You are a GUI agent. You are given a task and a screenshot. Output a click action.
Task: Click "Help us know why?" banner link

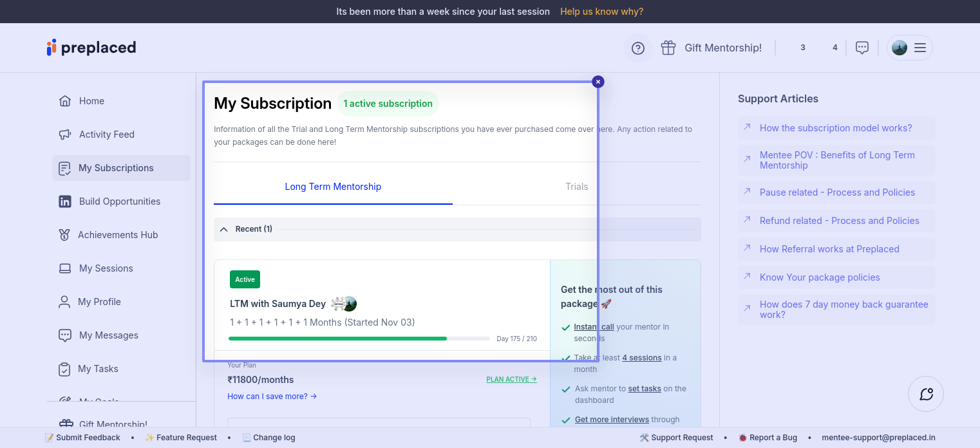601,12
